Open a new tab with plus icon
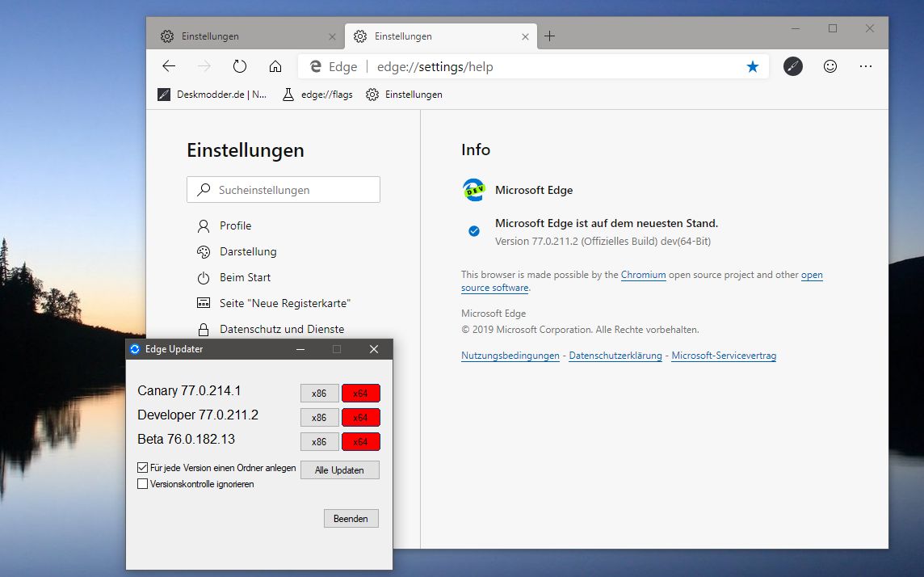Viewport: 924px width, 577px height. click(549, 36)
